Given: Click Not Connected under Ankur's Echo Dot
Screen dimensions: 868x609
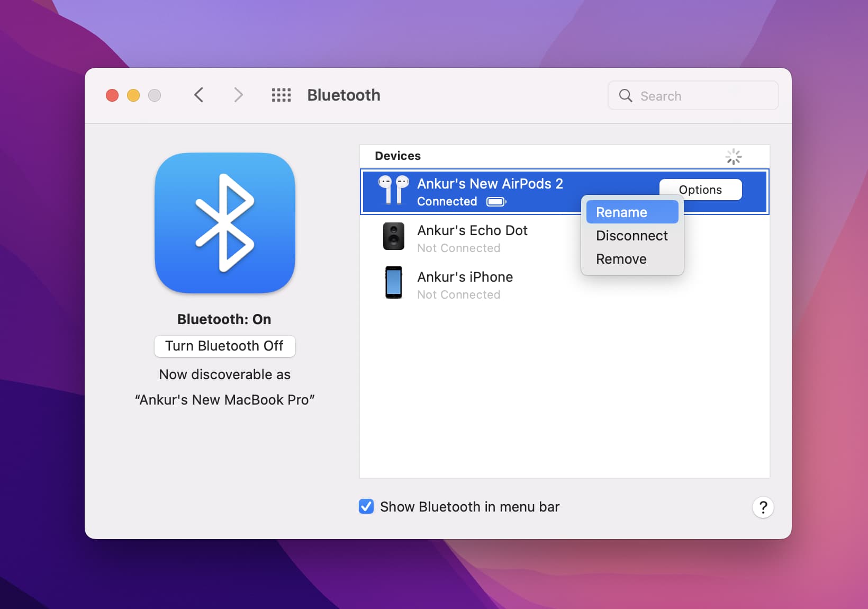Looking at the screenshot, I should point(459,248).
